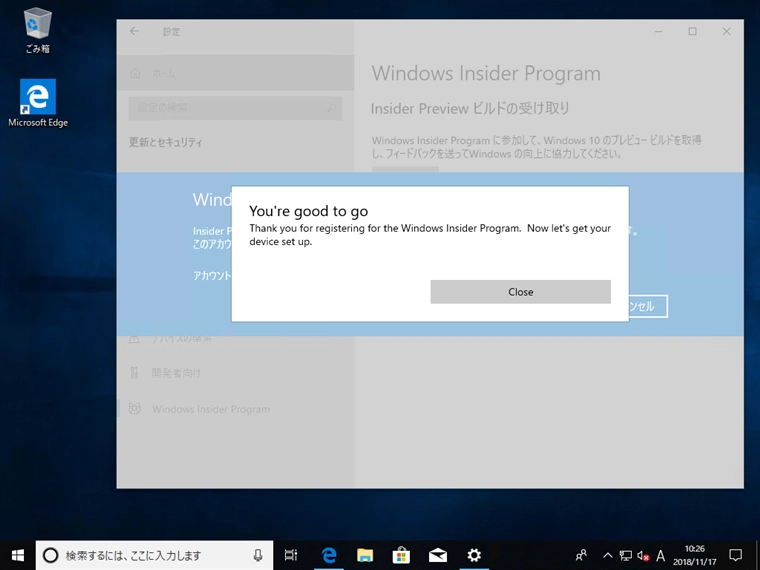Image resolution: width=760 pixels, height=570 pixels.
Task: Open Task View from the taskbar
Action: [x=291, y=555]
